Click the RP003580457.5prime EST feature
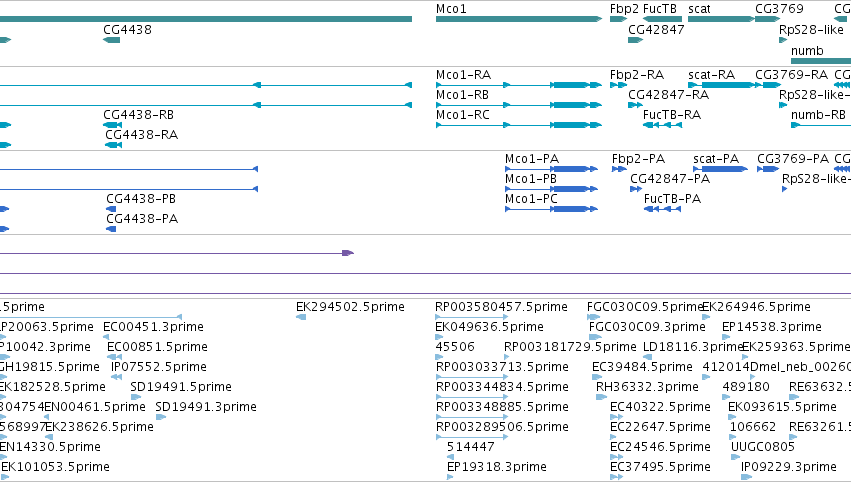The width and height of the screenshot is (851, 482). (472, 317)
